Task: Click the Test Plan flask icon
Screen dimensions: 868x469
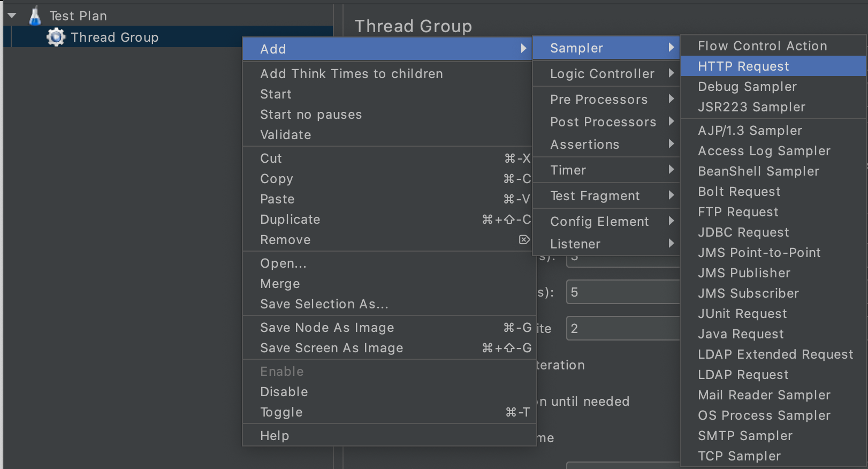Action: pos(35,16)
